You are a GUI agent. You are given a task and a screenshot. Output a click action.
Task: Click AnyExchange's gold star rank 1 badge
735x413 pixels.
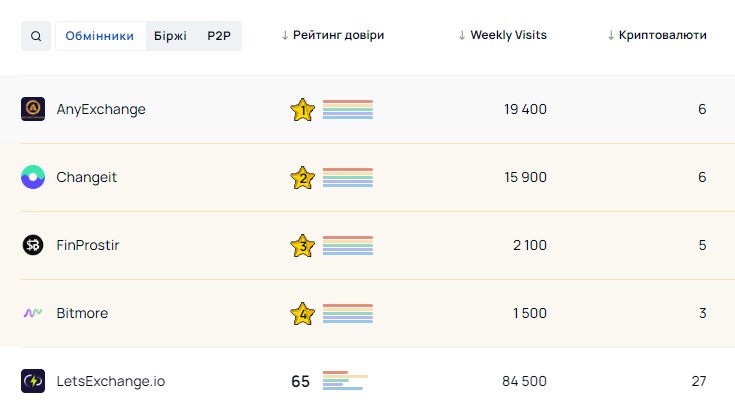[x=302, y=110]
